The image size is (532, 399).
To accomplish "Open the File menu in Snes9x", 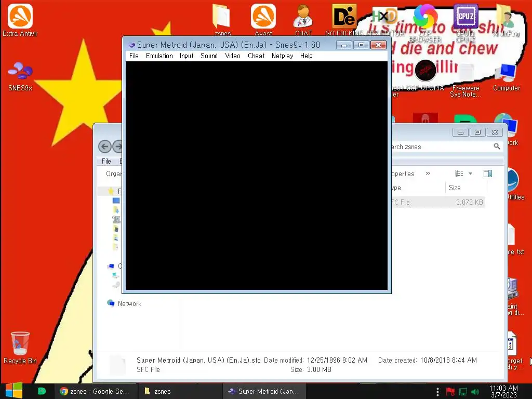I will click(x=134, y=56).
